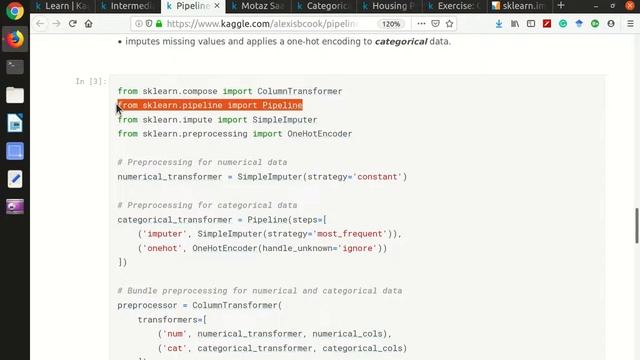Click the '# Preprocessing for categorical data' comment
The image size is (640, 360).
pos(207,205)
